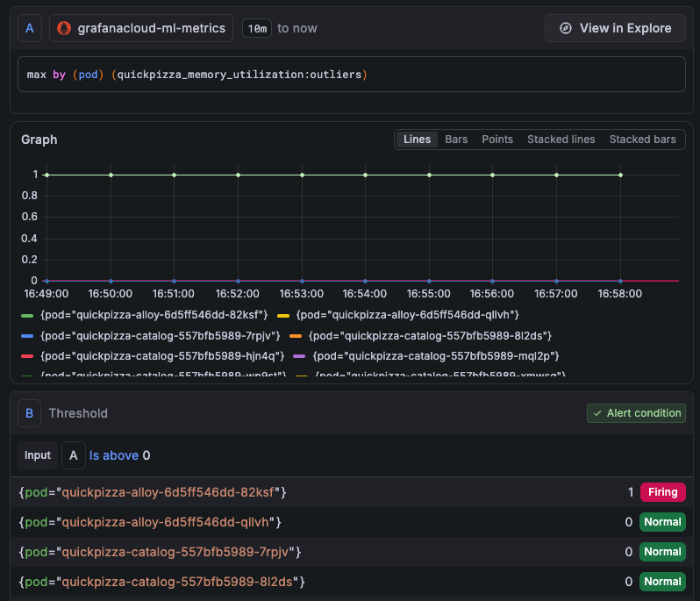Toggle the quickpizza-catalog-557bfb5989-8l2ds legend series
Viewport: 700px width, 601px height.
430,336
